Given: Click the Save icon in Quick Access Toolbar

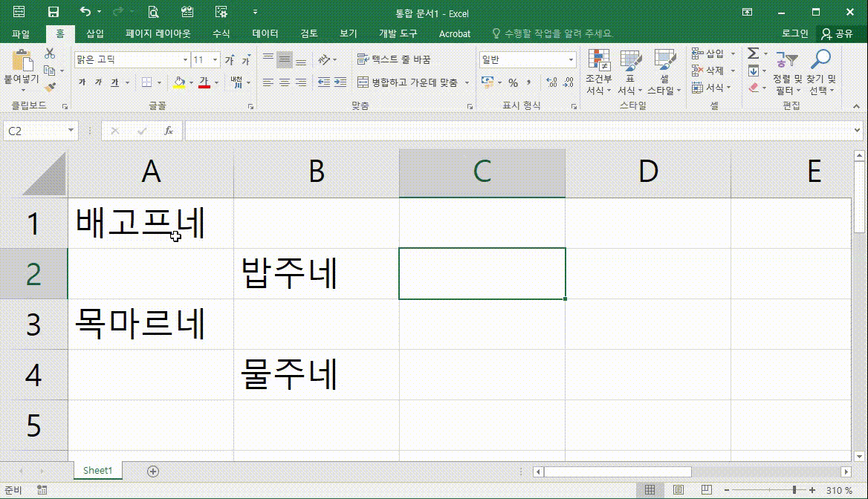Looking at the screenshot, I should [52, 13].
